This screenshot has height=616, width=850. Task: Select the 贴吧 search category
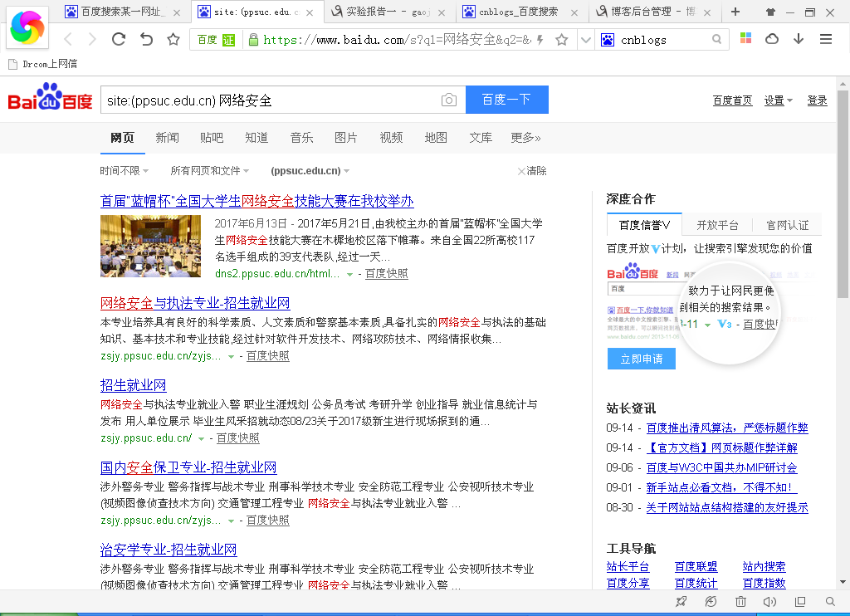coord(212,138)
